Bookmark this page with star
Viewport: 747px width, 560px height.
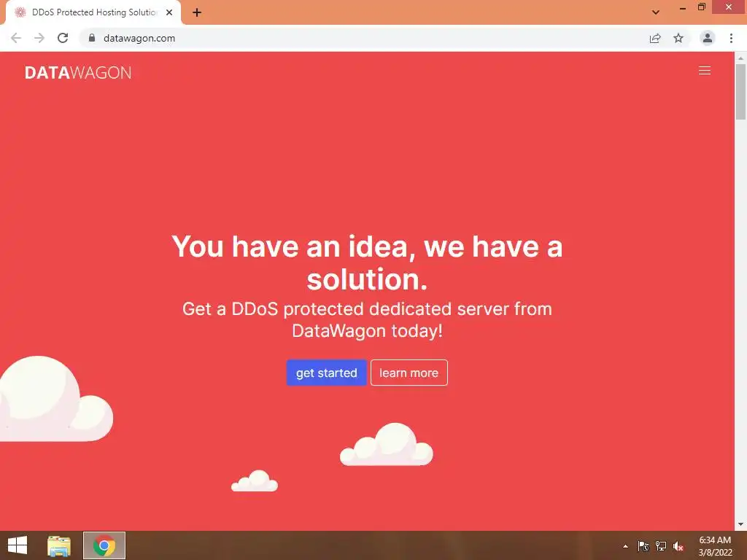click(x=678, y=38)
